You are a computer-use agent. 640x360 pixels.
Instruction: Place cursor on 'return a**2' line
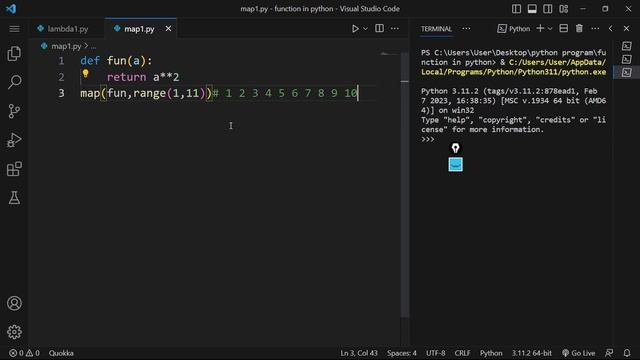click(143, 77)
